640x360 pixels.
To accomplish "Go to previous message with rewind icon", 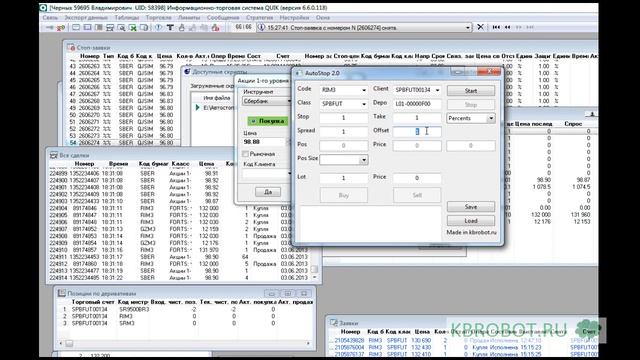I will [507, 27].
